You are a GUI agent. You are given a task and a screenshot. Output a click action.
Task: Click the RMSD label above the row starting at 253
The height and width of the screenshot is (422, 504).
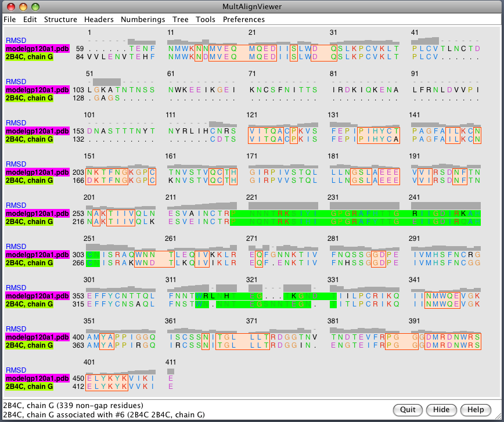(x=16, y=205)
